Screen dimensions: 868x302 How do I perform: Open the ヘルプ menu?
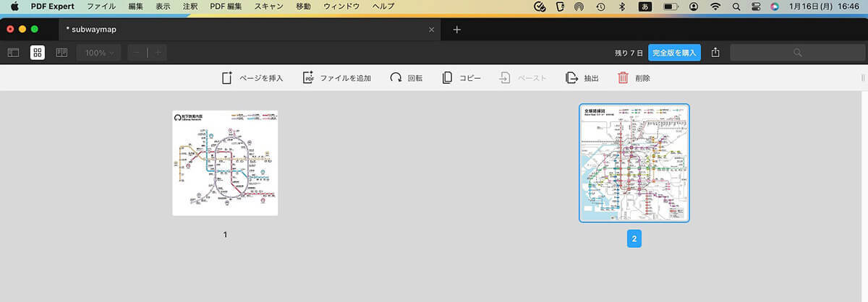pyautogui.click(x=383, y=7)
